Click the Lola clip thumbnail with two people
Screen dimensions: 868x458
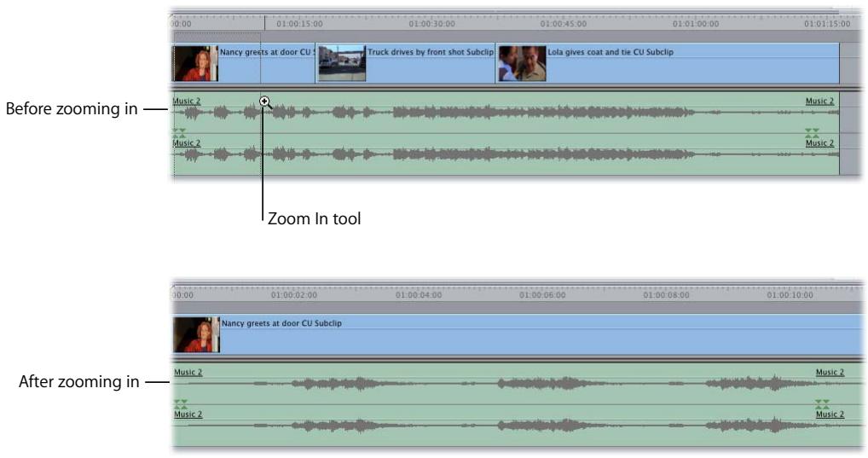point(522,64)
